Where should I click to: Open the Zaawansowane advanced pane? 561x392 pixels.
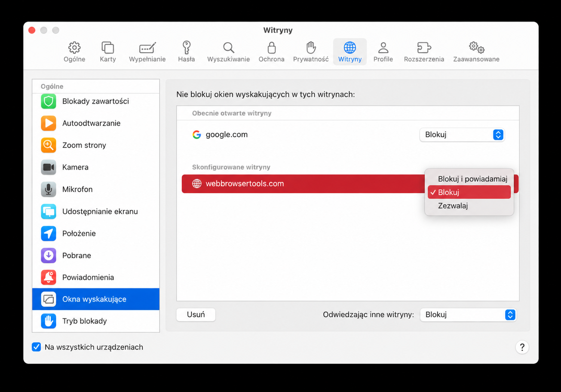[476, 52]
